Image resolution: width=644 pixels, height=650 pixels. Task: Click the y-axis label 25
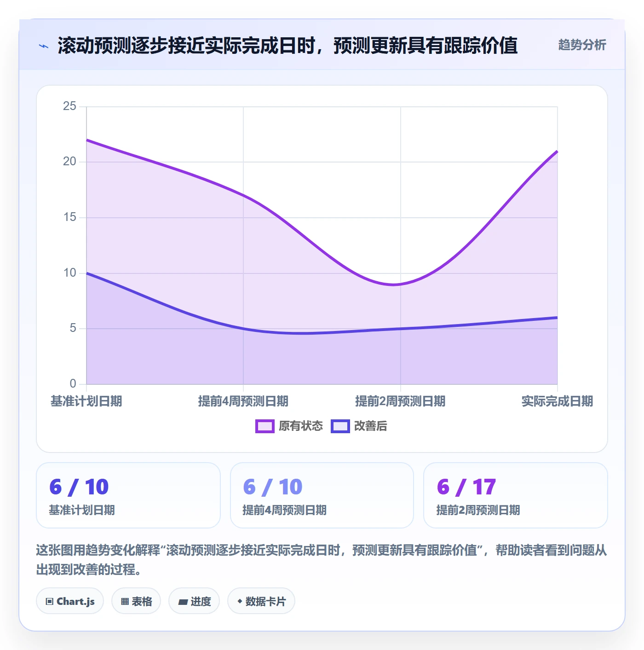click(69, 106)
